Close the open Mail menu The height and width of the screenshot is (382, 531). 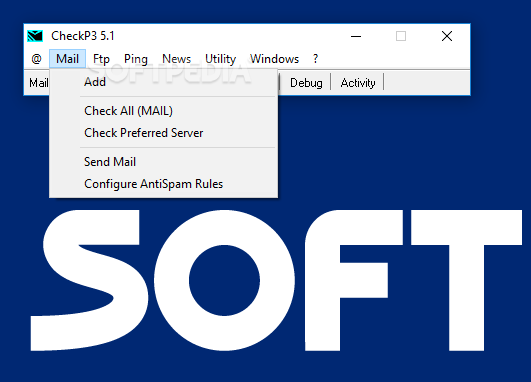pos(67,59)
